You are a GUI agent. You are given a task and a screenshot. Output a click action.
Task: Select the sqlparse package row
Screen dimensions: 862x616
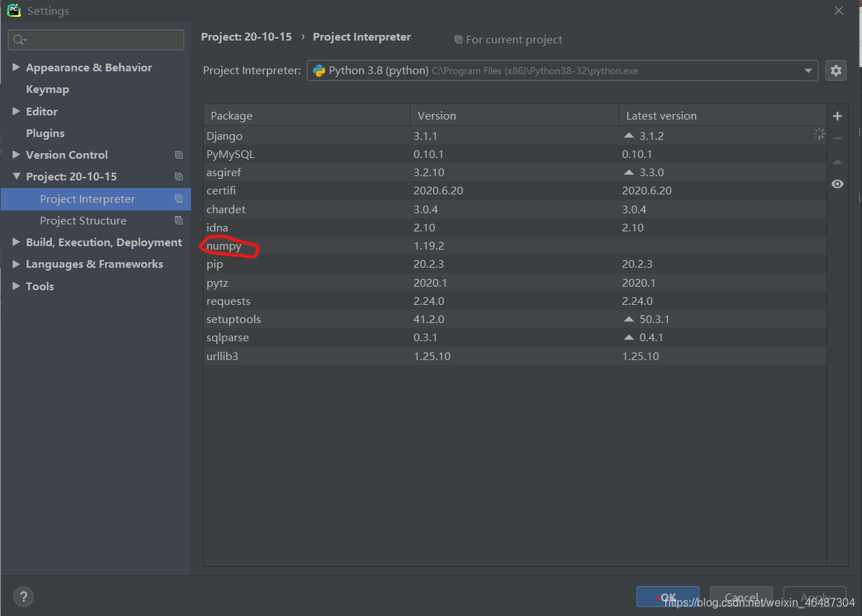point(515,337)
